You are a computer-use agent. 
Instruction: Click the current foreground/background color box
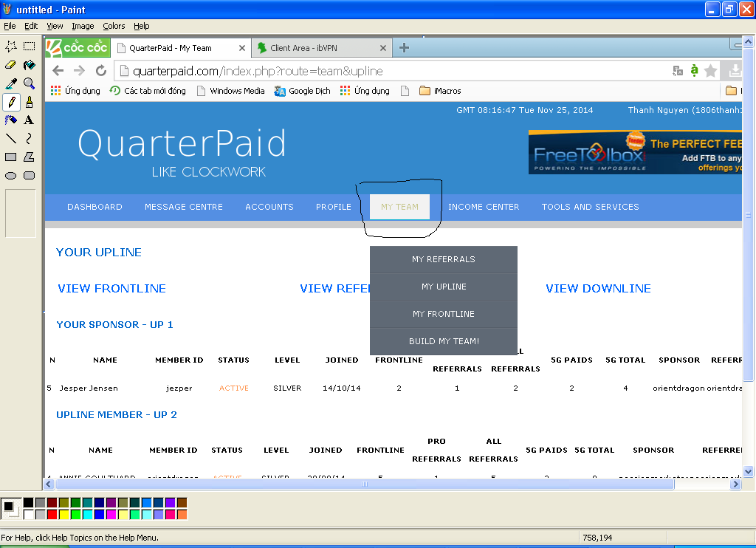[10, 508]
